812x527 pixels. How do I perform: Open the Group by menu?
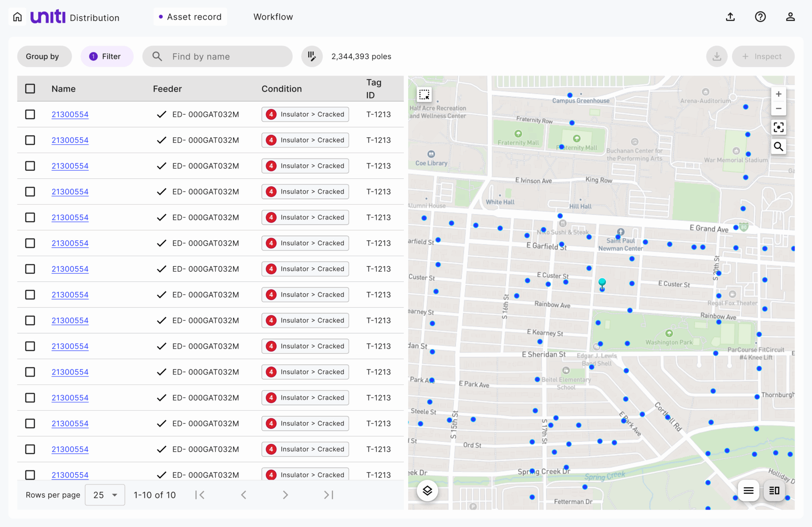tap(43, 56)
